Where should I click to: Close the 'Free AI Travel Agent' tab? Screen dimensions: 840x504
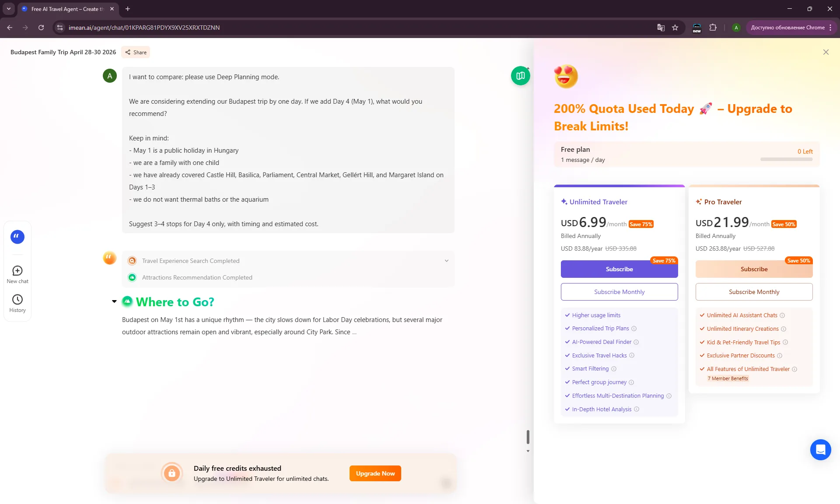coord(112,9)
